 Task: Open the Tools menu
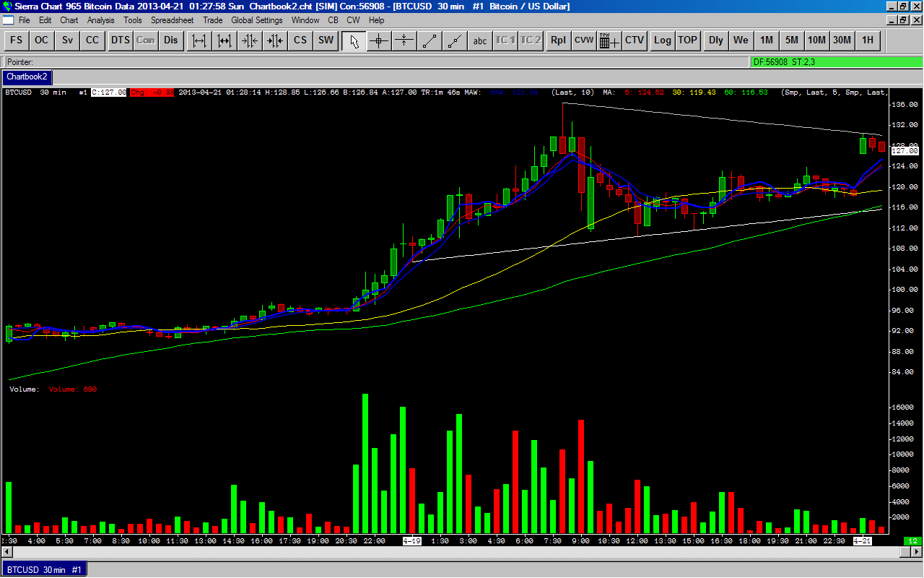[x=133, y=20]
